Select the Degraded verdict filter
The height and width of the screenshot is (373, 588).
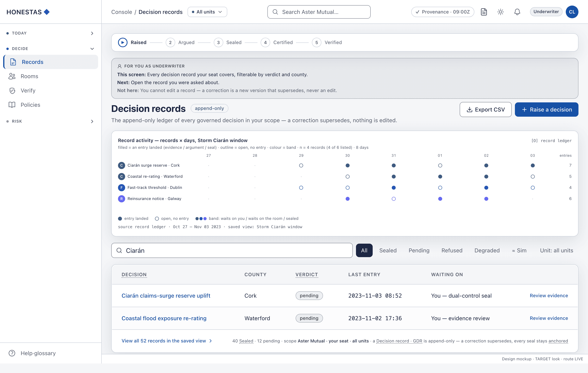(x=487, y=251)
